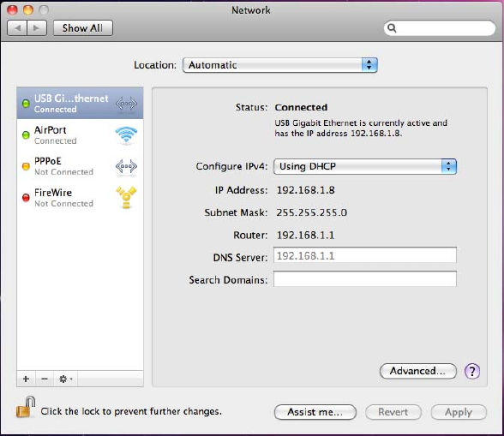
Task: Select the FireWire service icon
Action: (126, 197)
